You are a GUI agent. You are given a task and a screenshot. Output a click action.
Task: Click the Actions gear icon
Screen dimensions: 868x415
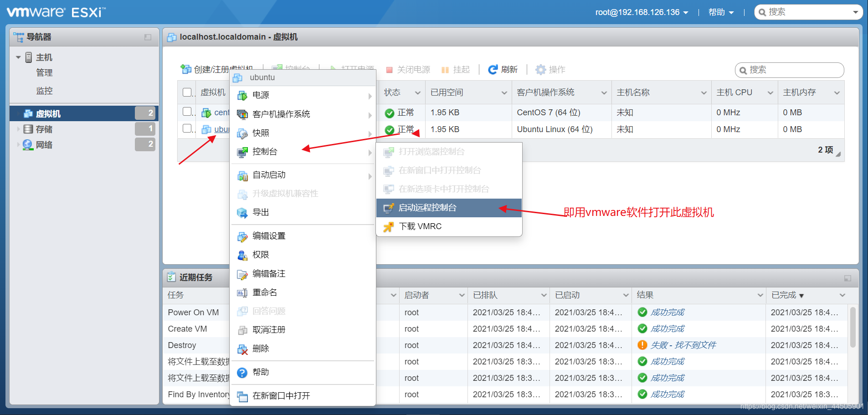point(540,70)
